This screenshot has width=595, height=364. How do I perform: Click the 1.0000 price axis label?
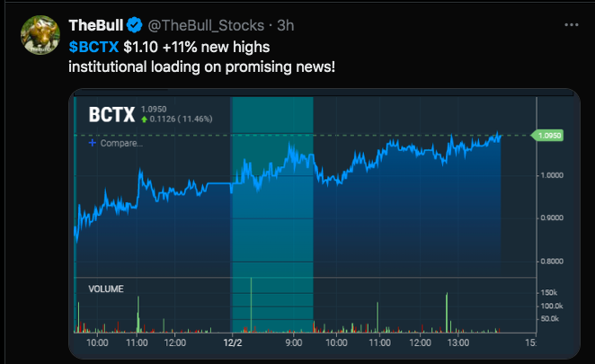click(552, 174)
